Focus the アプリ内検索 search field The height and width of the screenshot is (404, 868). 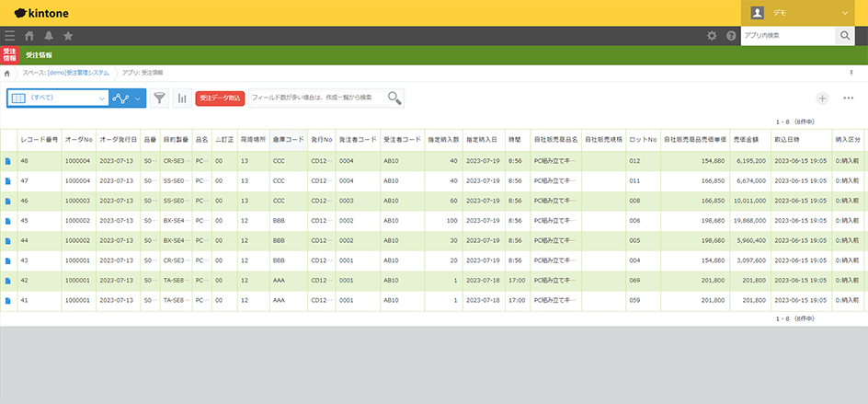tap(787, 36)
